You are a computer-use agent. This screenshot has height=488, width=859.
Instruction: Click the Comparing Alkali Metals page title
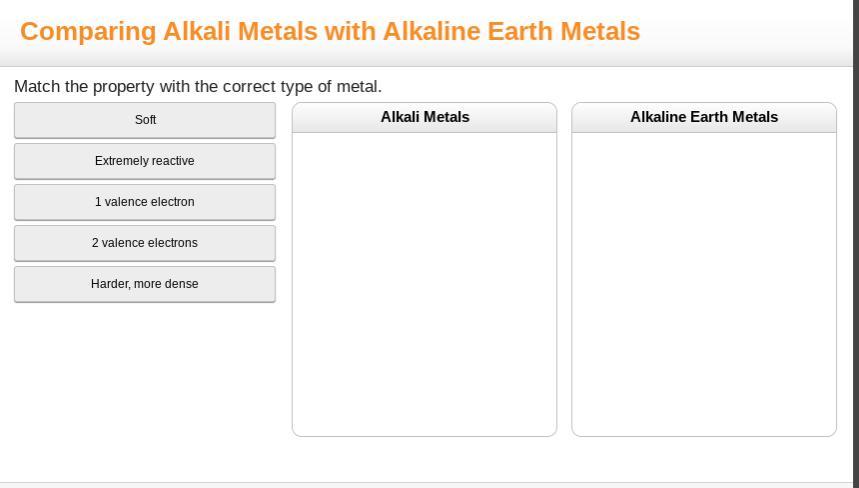pos(330,31)
